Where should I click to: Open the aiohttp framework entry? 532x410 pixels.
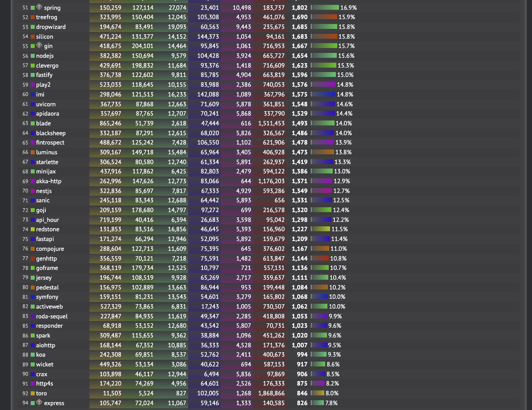coord(45,345)
